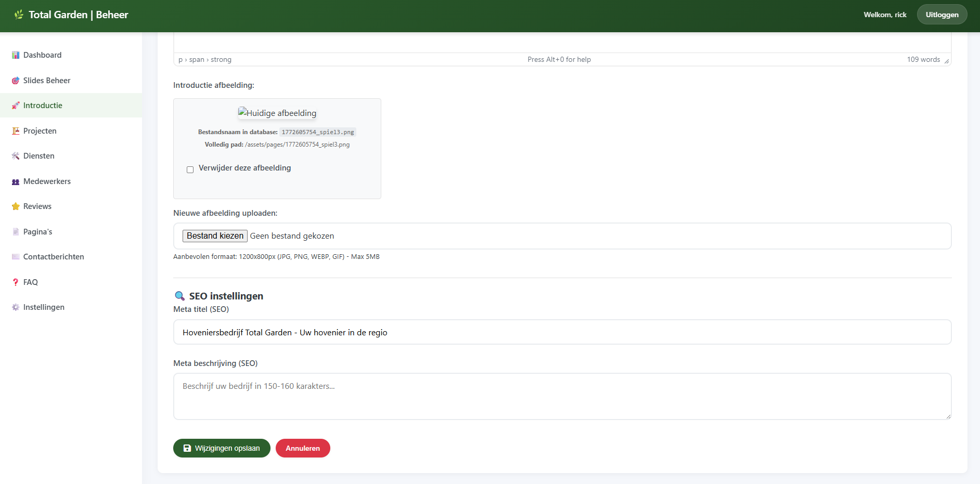Click the 'strong' element in editor path
This screenshot has width=980, height=484.
[221, 60]
